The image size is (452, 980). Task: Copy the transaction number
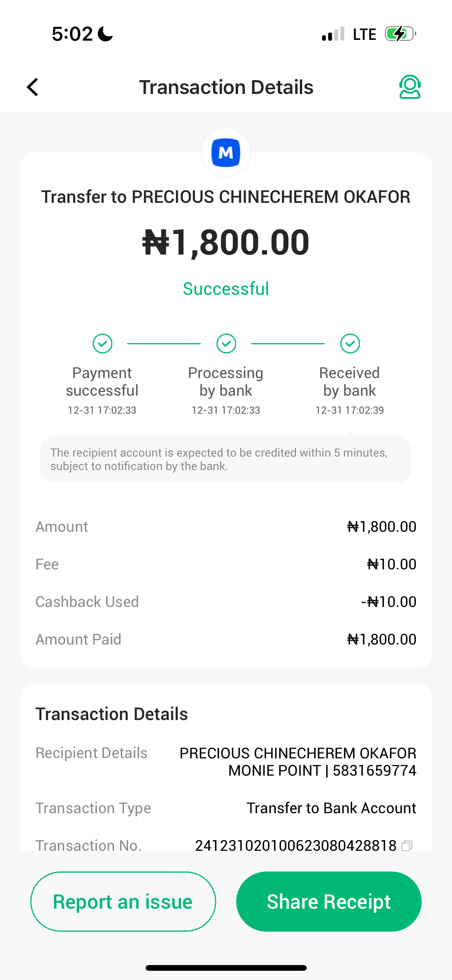click(407, 845)
